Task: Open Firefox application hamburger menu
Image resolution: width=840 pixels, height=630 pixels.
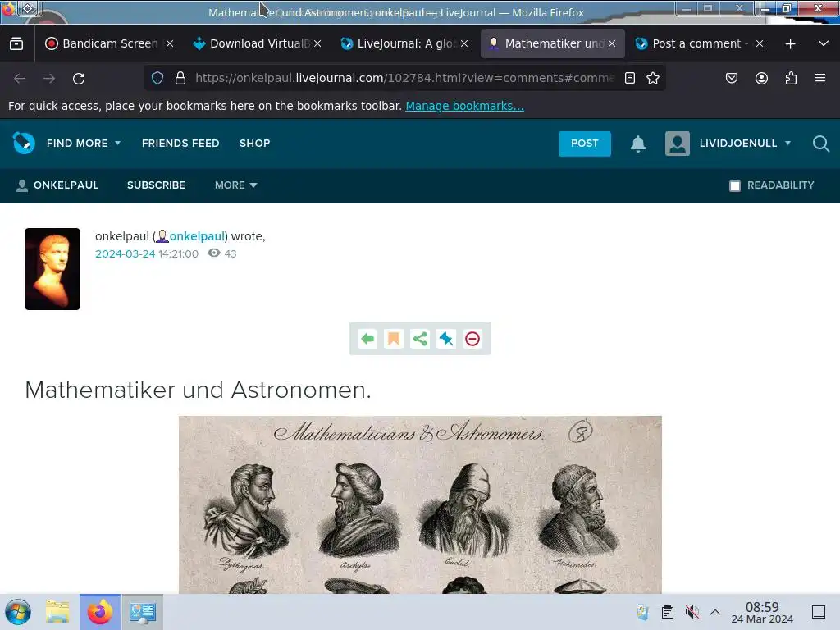Action: (x=820, y=78)
